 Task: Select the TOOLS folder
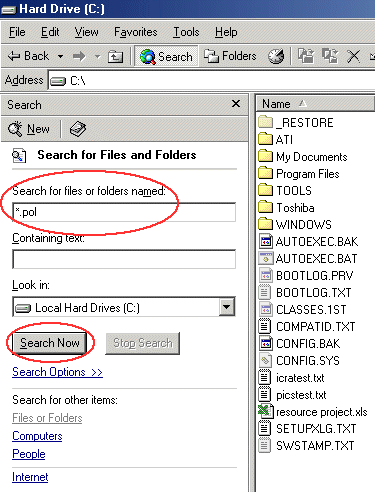[285, 190]
